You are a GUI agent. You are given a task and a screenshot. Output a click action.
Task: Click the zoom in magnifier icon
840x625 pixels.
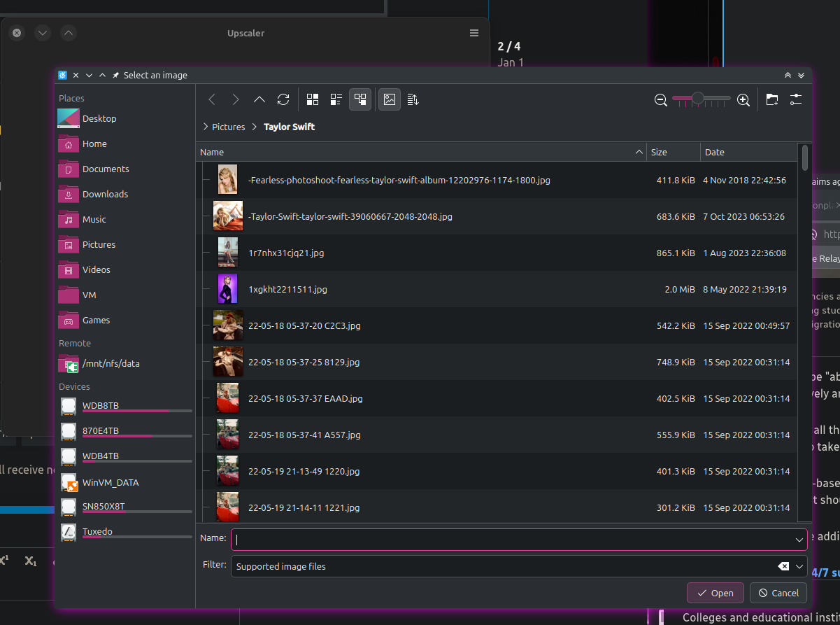[x=743, y=99]
